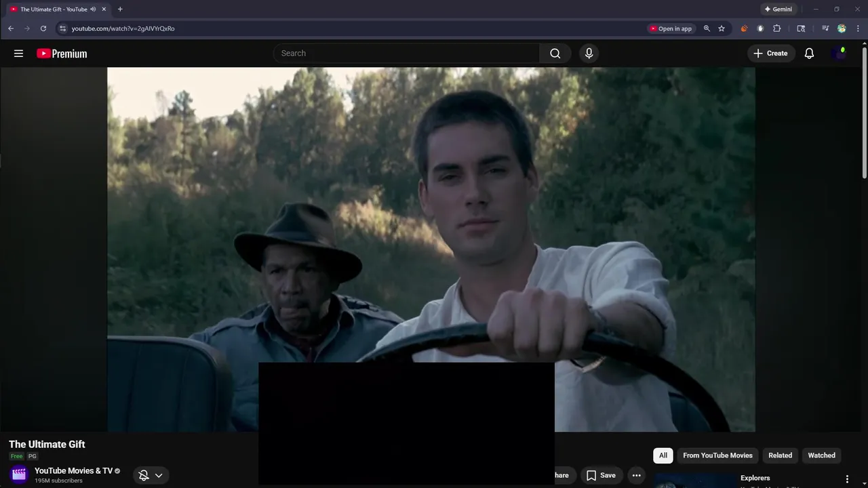Open the YouTube hamburger guide menu

[18, 54]
